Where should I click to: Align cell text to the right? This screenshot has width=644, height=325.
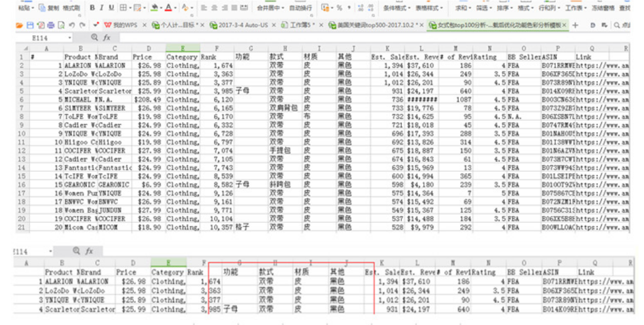(x=224, y=8)
